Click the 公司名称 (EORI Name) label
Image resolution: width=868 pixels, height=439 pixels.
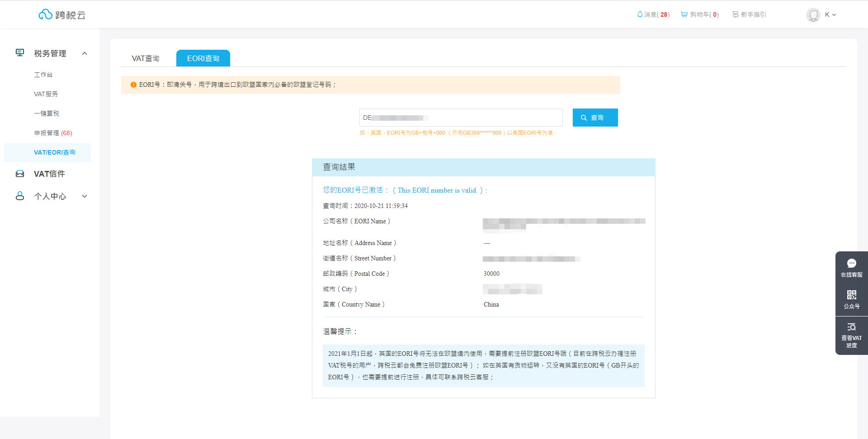356,221
